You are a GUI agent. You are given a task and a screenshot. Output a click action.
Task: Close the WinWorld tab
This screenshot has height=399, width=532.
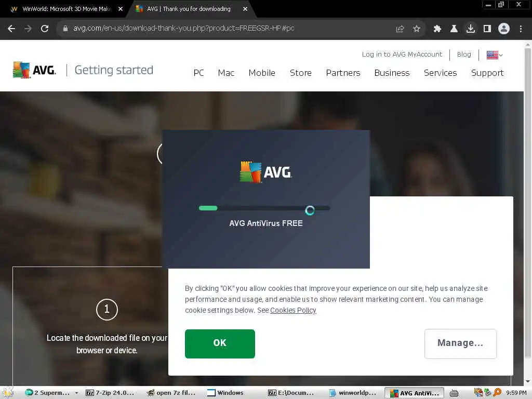121,9
